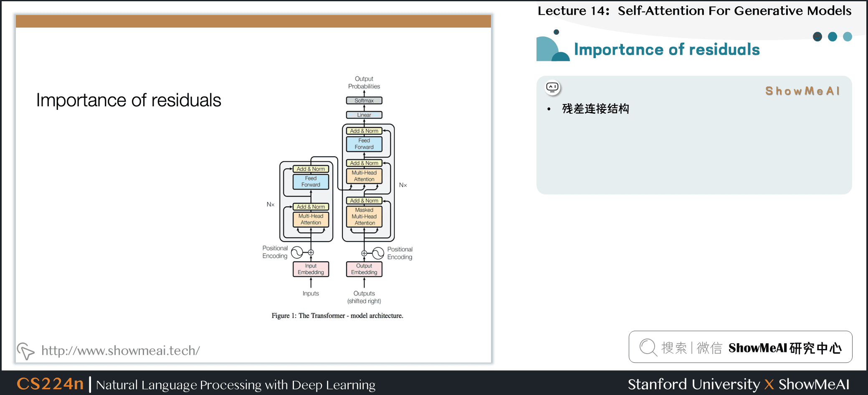Click the robot face icon in notes panel
This screenshot has height=395, width=868.
(552, 87)
